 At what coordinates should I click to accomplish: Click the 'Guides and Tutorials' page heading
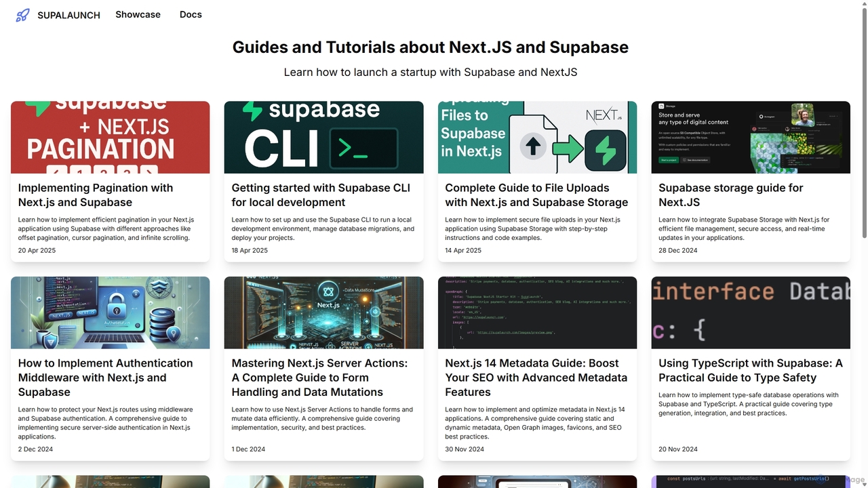click(431, 47)
